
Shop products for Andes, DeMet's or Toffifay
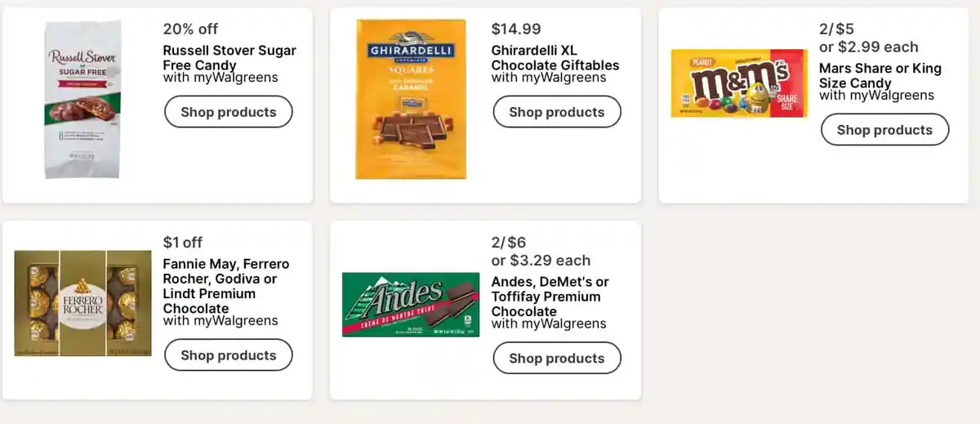coord(557,358)
